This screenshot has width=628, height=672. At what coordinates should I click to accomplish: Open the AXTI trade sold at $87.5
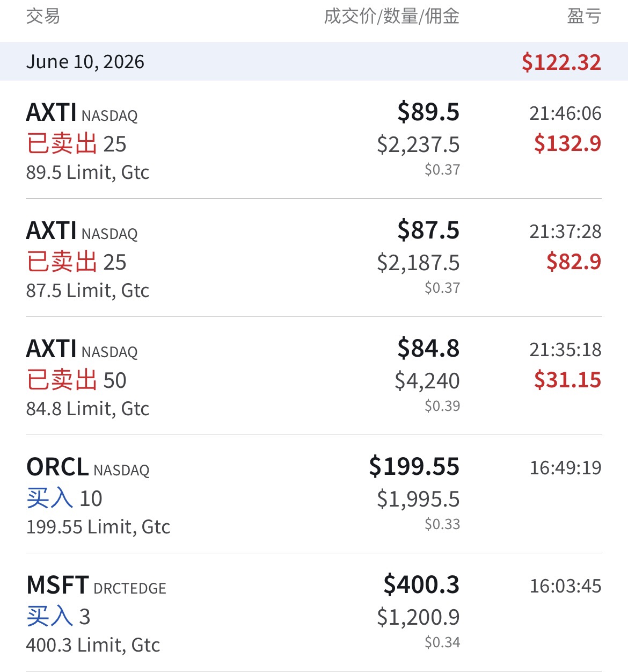(314, 258)
